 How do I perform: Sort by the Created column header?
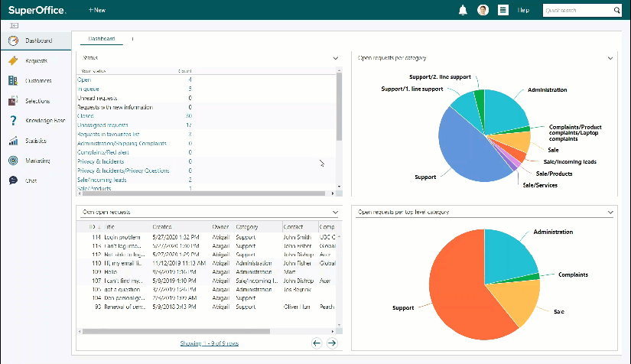162,227
